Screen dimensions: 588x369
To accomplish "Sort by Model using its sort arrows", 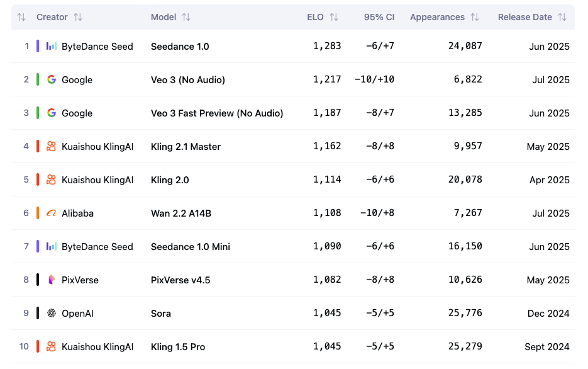I will tap(186, 17).
